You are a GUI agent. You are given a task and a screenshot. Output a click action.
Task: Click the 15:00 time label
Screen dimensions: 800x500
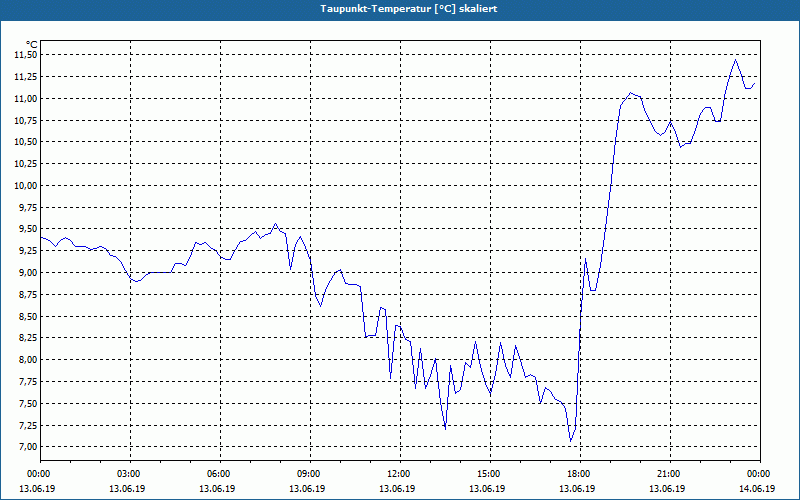pos(490,474)
